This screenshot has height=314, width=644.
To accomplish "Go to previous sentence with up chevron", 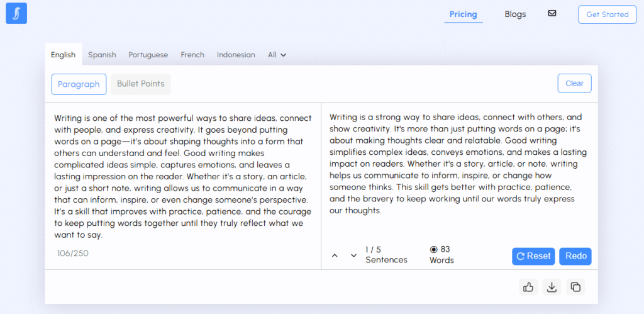I will tap(335, 255).
